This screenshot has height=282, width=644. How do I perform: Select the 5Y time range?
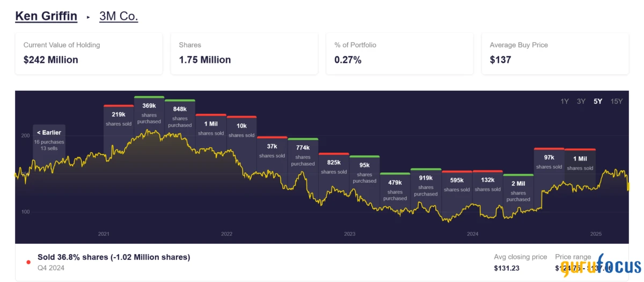598,102
